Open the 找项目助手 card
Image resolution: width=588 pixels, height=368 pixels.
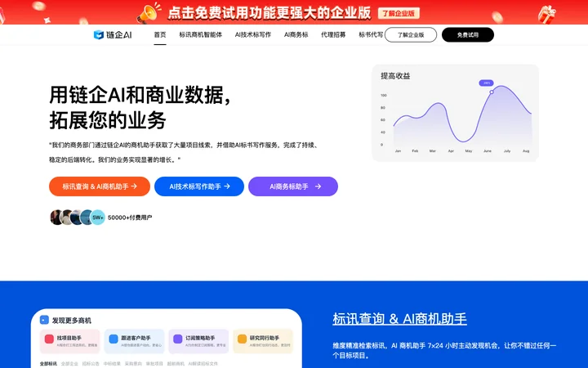pos(69,341)
